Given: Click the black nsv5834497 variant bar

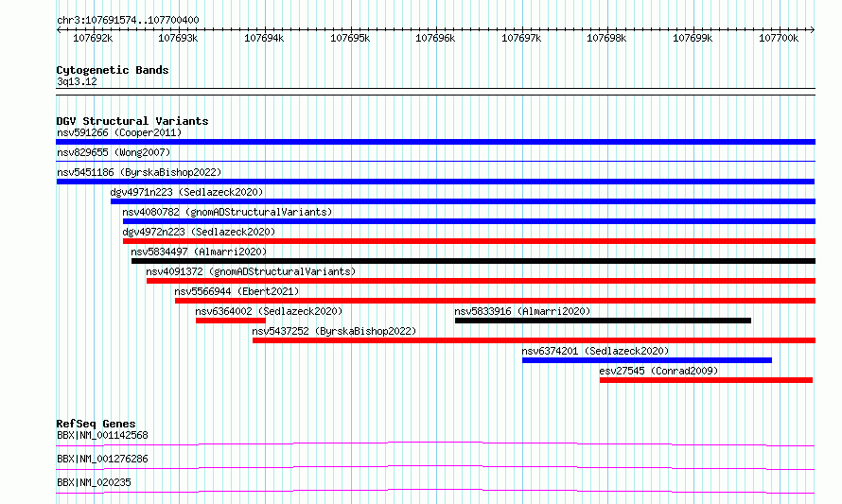Looking at the screenshot, I should coord(474,261).
